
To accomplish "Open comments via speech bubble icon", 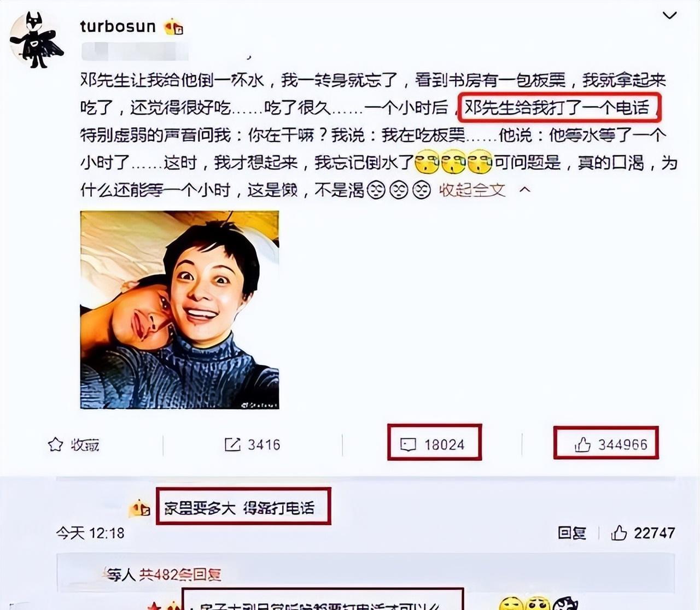I will [x=408, y=444].
